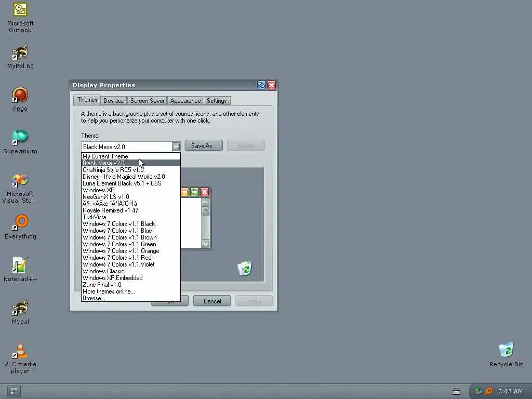Select the Windows Classic theme

(131, 271)
